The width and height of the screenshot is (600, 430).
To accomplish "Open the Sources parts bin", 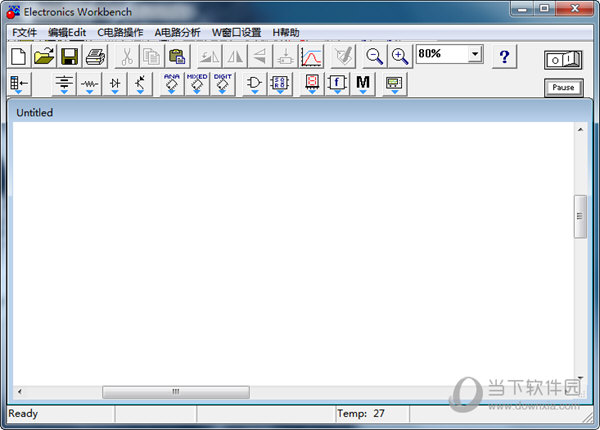I will (64, 83).
